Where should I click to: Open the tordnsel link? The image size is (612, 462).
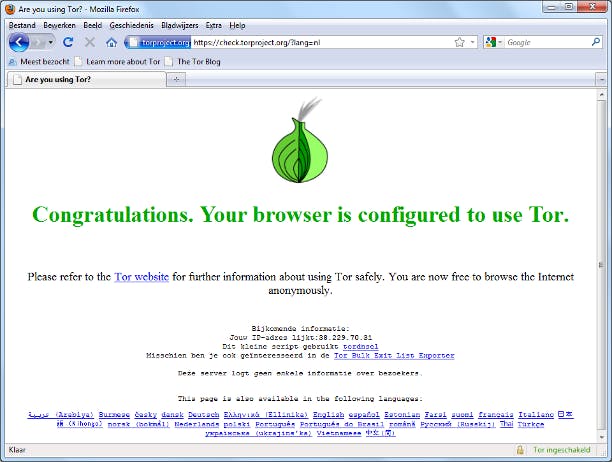(x=361, y=346)
